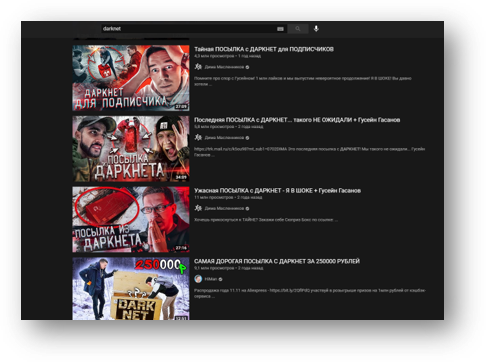The image size is (486, 362).
Task: Click "9,1 млн просмотров" view count line
Action: click(x=228, y=268)
